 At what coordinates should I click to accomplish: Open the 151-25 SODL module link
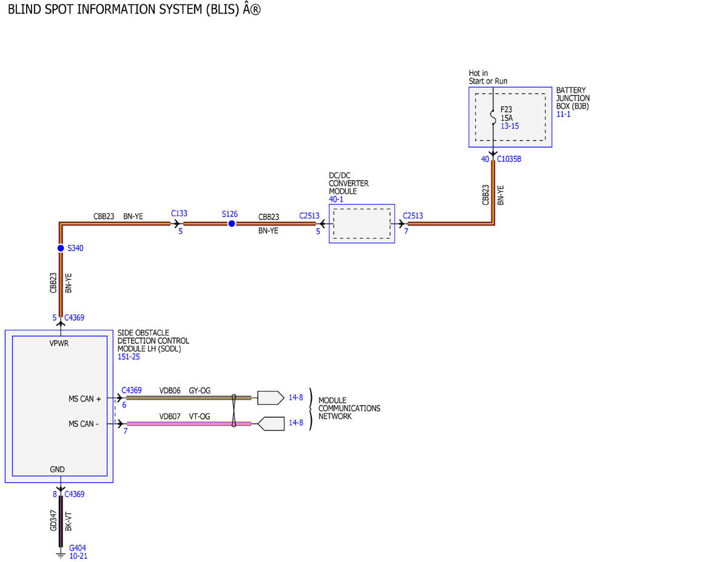pos(129,357)
